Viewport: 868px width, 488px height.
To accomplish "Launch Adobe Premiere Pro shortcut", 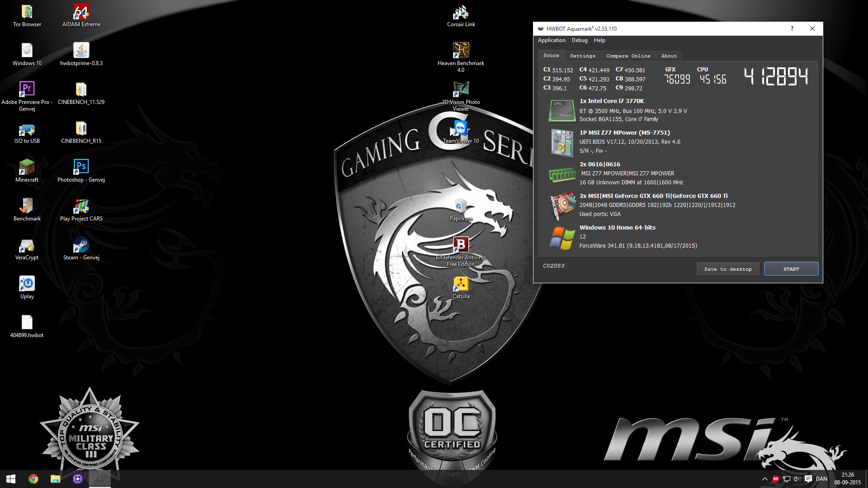I will (27, 97).
